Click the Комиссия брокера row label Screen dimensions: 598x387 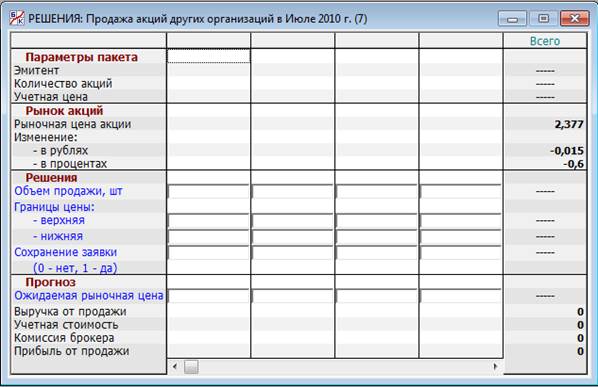(64, 338)
